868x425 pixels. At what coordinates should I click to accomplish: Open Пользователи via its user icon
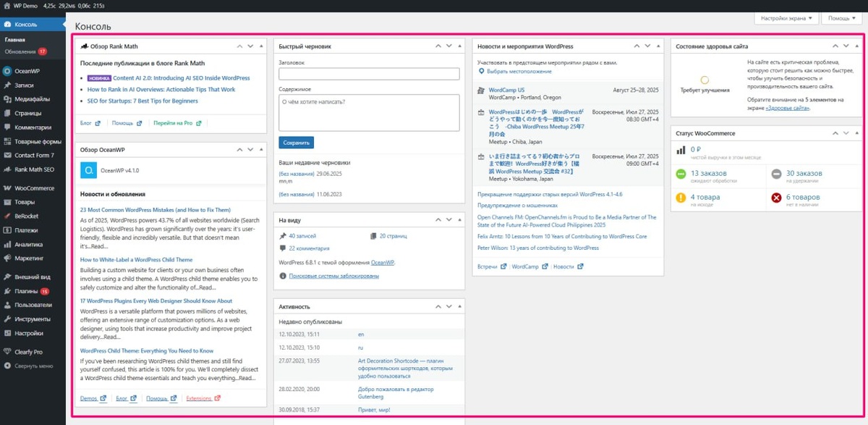click(x=7, y=305)
